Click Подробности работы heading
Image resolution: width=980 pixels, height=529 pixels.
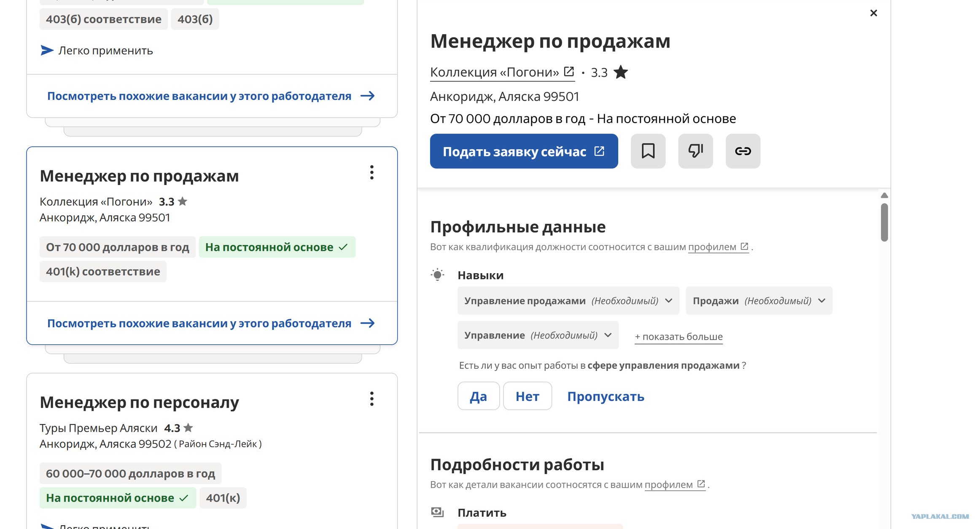pyautogui.click(x=517, y=465)
